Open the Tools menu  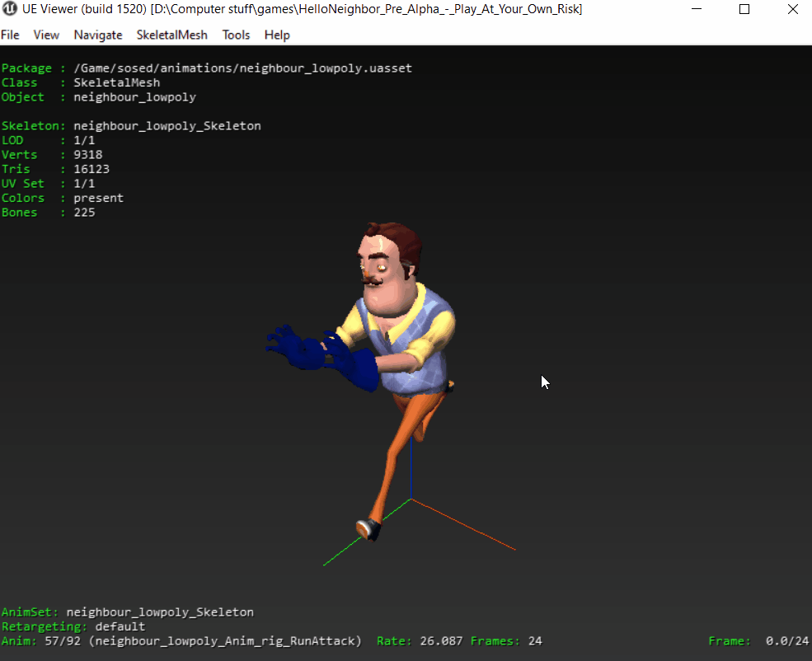(x=237, y=35)
